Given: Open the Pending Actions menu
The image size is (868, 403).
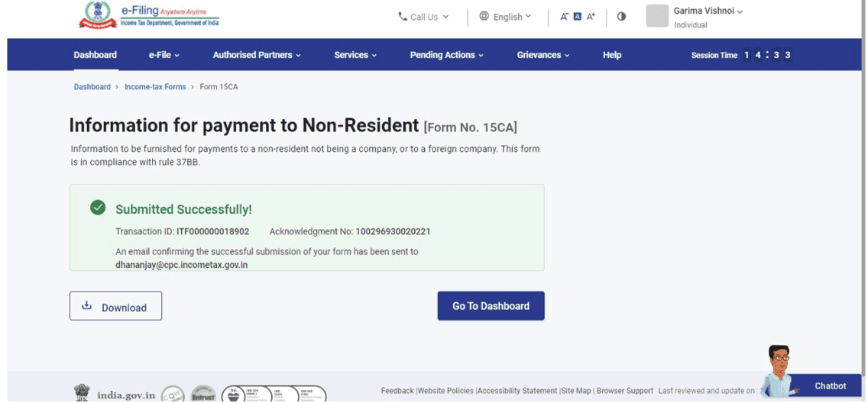Looking at the screenshot, I should [x=446, y=55].
